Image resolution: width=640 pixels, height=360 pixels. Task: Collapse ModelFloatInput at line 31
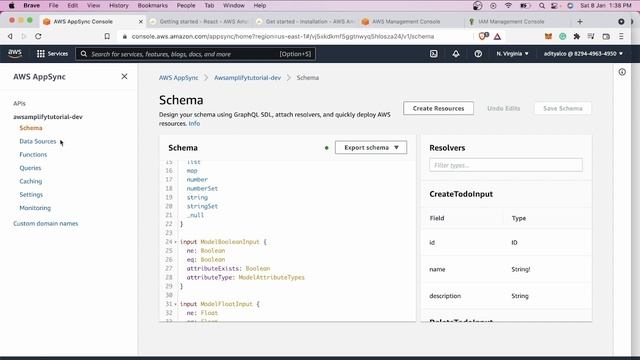pos(176,304)
